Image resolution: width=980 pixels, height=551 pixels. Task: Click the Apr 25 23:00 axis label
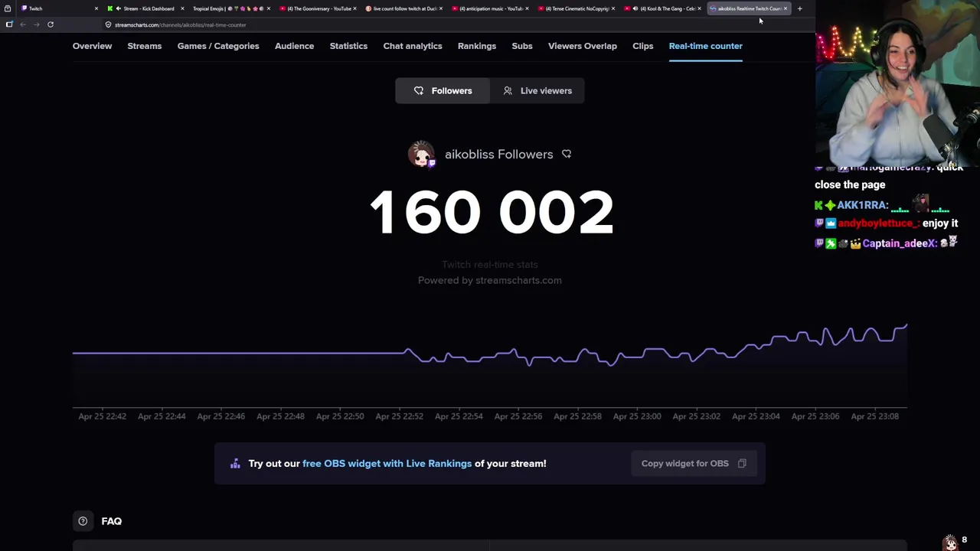[x=637, y=416]
